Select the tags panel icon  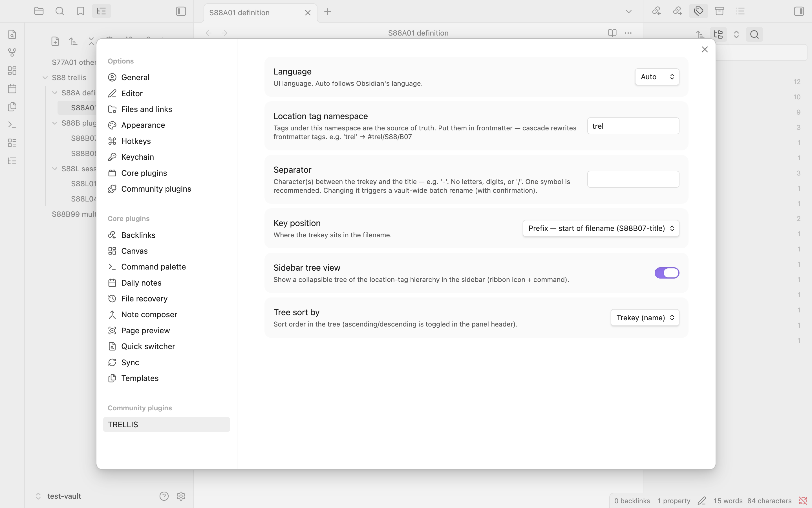coord(699,11)
